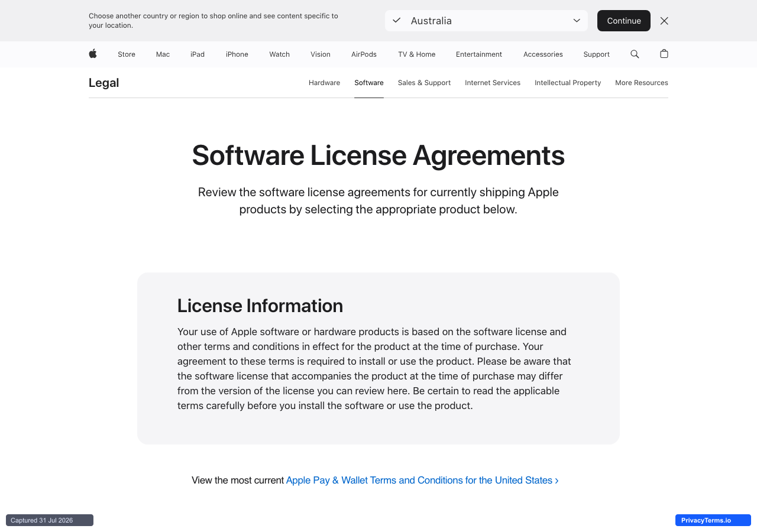
Task: Select the Sales & Support tab
Action: tap(424, 83)
